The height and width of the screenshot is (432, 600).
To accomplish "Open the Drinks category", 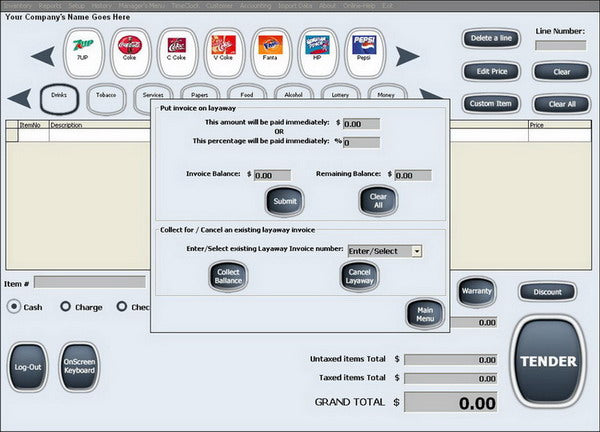I will click(59, 99).
